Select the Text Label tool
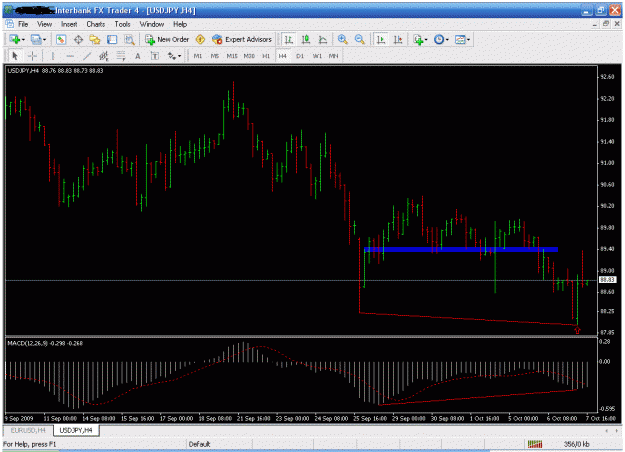This screenshot has height=452, width=625. pyautogui.click(x=155, y=56)
